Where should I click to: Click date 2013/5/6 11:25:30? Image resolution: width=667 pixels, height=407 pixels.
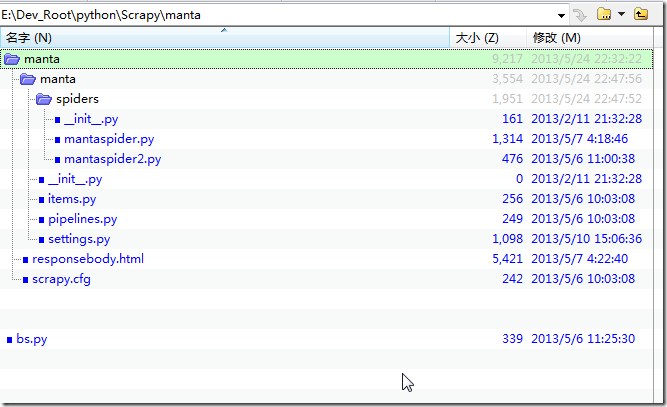583,339
